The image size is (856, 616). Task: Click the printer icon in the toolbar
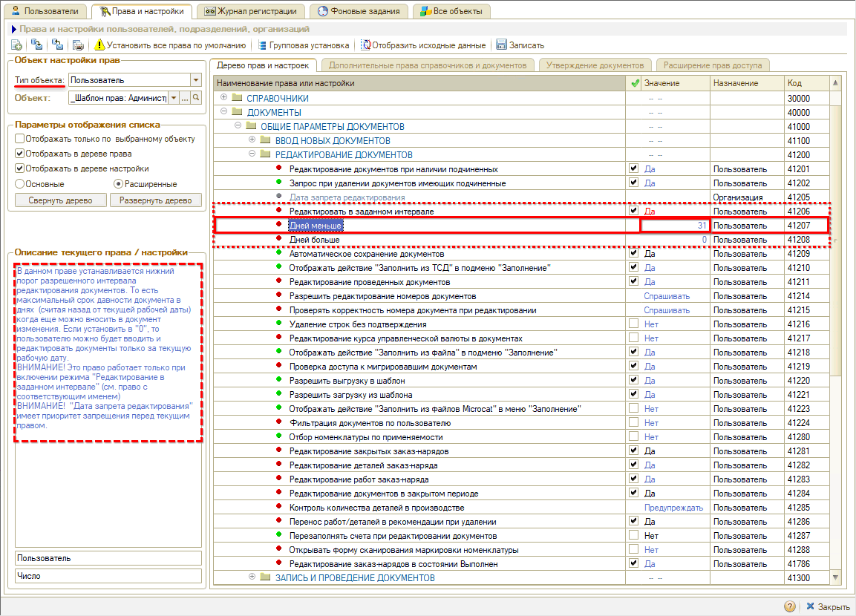click(78, 45)
